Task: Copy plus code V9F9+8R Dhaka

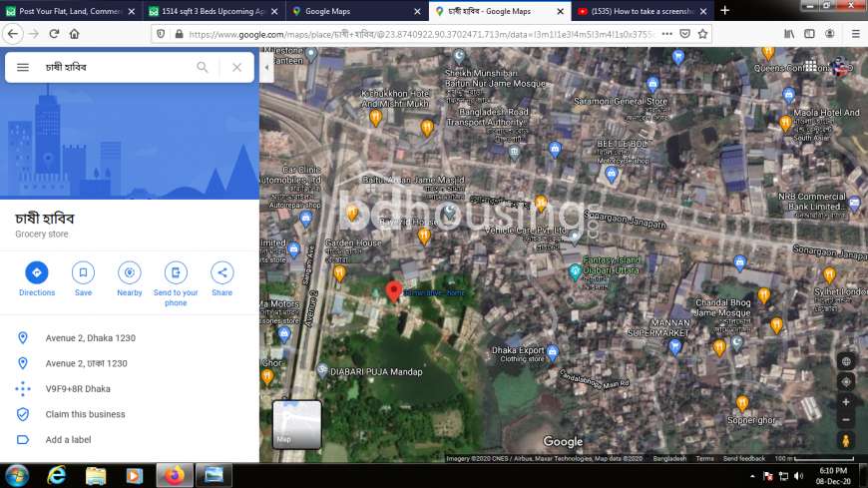Action: pos(78,389)
